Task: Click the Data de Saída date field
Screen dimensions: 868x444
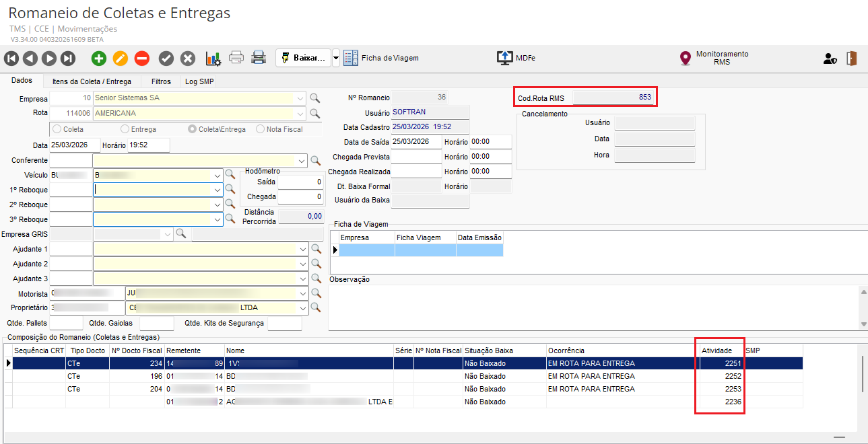Action: 416,142
